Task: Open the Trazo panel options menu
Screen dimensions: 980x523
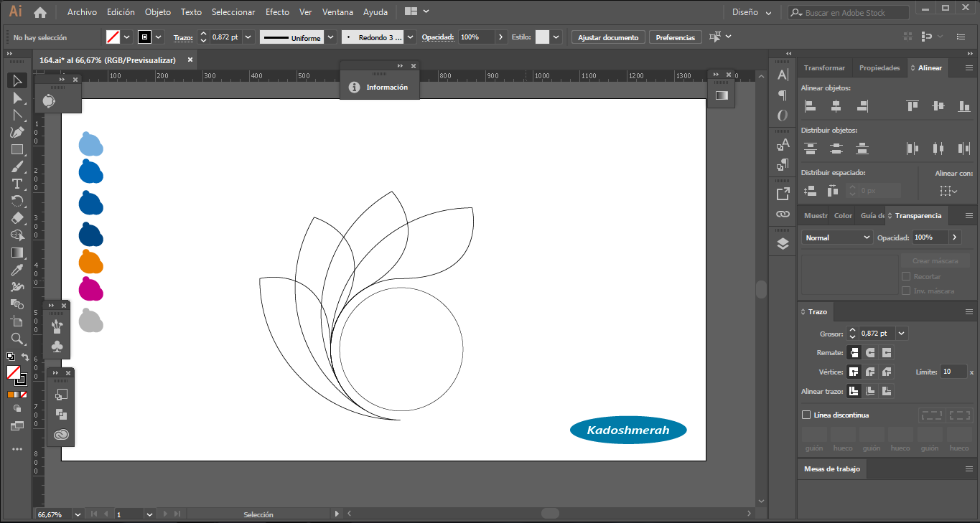Action: tap(969, 312)
